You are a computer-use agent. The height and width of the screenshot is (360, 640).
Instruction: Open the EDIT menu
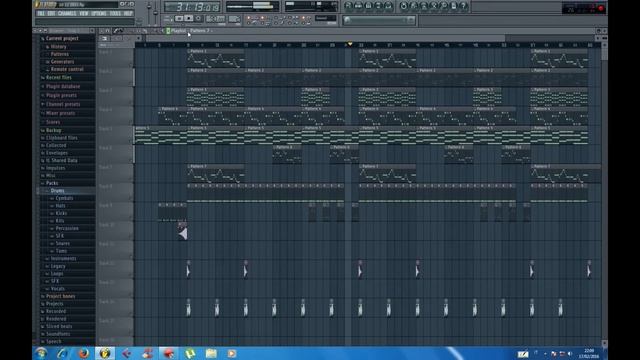[x=51, y=13]
